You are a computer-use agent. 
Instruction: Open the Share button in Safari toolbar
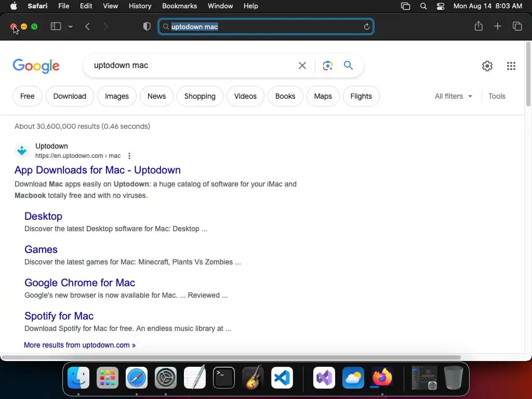(x=478, y=26)
